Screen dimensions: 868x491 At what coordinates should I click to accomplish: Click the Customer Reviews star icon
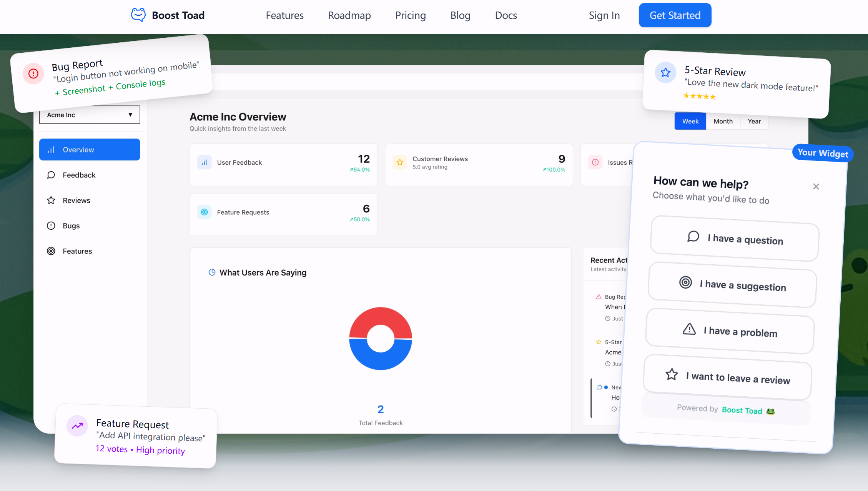coord(400,162)
